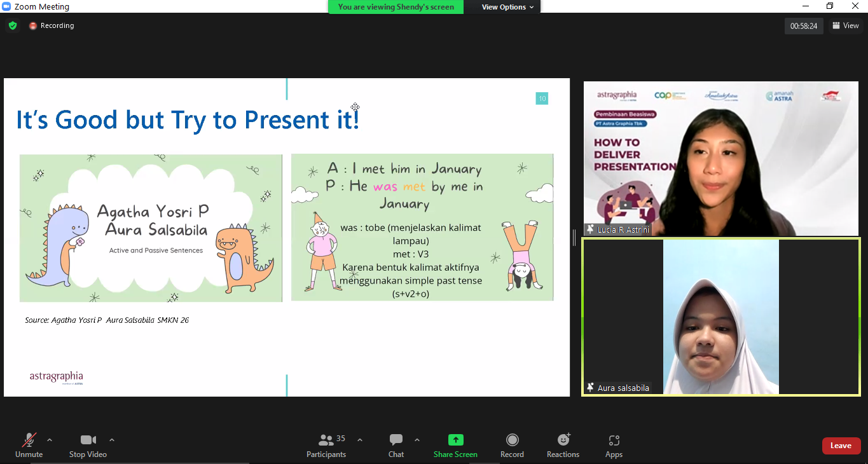
Task: Expand video options arrow beside Stop Video
Action: 112,440
